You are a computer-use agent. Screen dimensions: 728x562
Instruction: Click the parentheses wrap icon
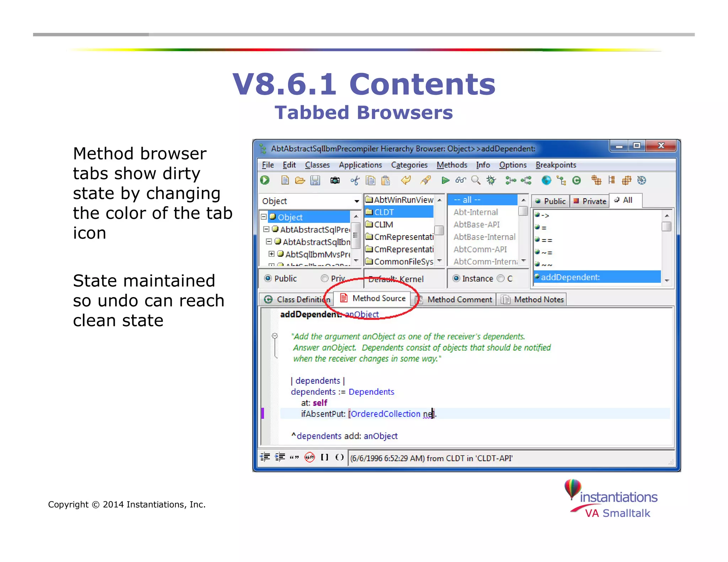tap(339, 457)
